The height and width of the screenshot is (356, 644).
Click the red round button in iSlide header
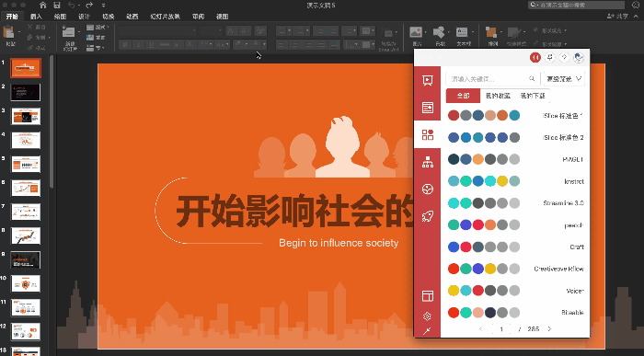pos(535,58)
